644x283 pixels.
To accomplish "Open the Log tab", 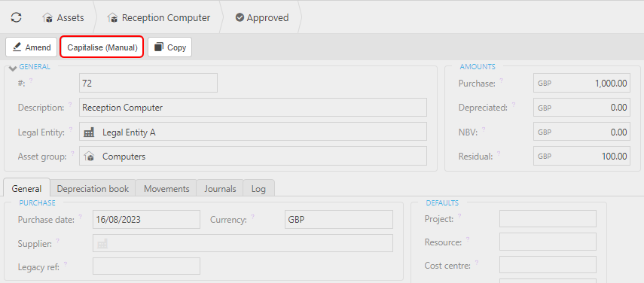I will click(x=258, y=189).
